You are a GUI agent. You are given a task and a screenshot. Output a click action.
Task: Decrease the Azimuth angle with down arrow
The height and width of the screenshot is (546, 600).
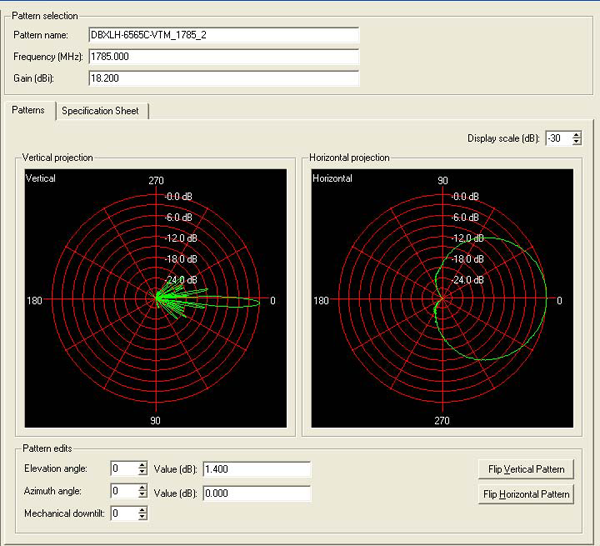pyautogui.click(x=143, y=495)
